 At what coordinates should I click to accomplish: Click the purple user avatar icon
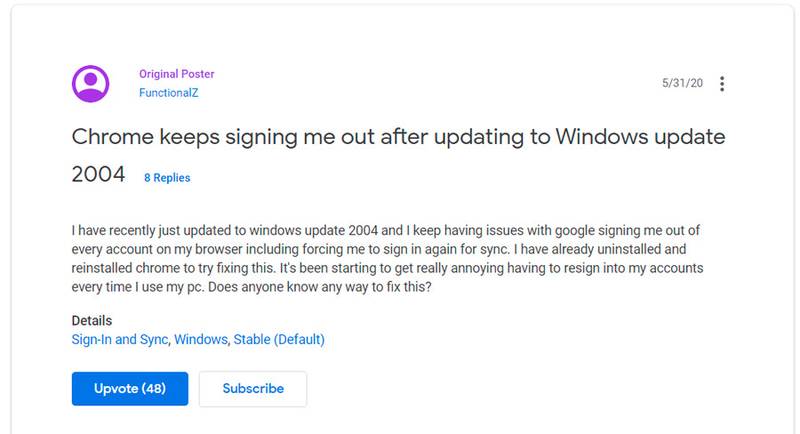90,84
